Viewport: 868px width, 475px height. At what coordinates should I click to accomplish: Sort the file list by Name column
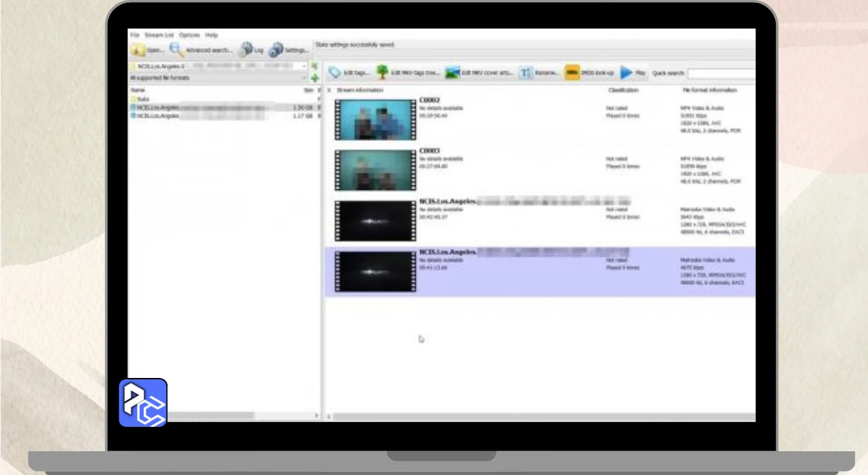[138, 90]
